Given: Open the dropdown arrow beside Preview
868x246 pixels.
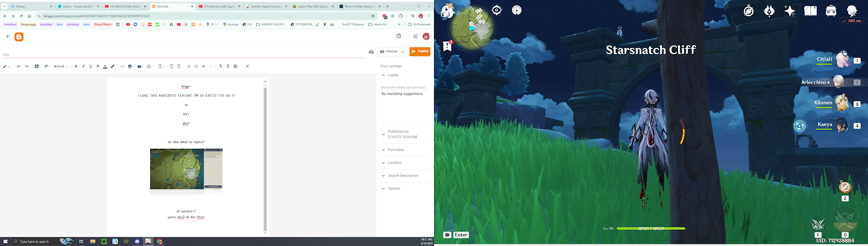Looking at the screenshot, I should coord(403,52).
